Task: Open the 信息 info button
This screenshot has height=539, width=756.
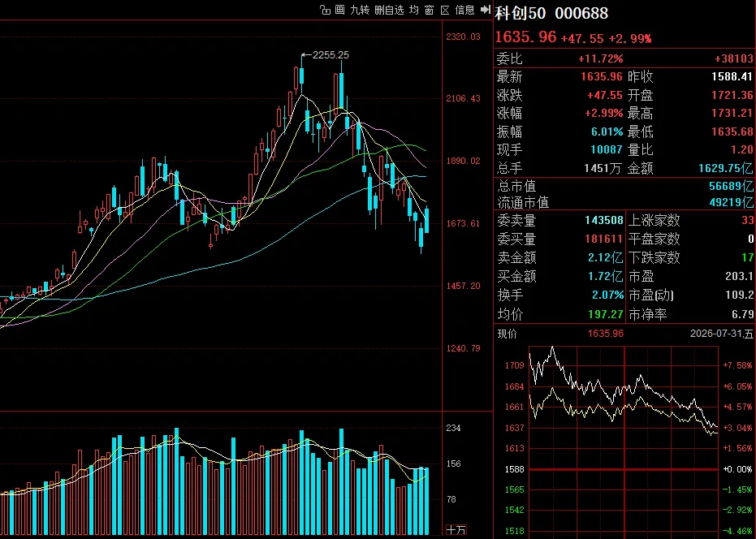Action: tap(464, 10)
